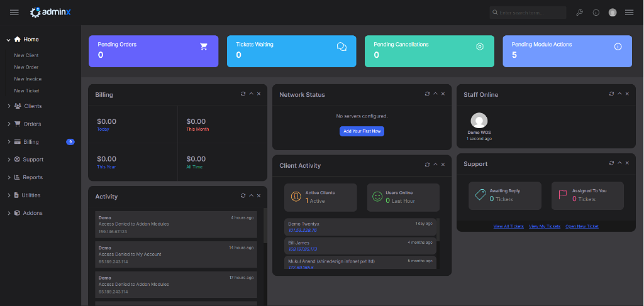
Task: Collapse the Client Activity widget
Action: point(435,165)
